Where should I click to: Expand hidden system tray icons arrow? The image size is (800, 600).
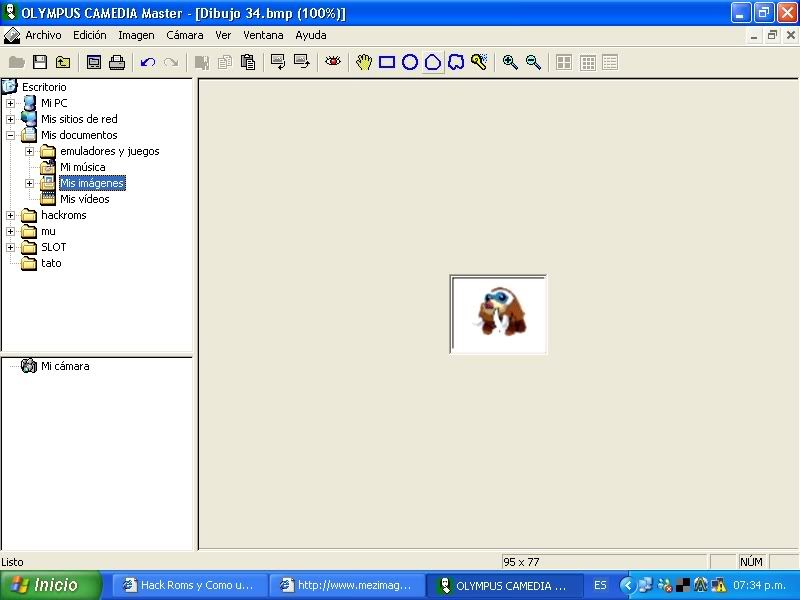[628, 585]
